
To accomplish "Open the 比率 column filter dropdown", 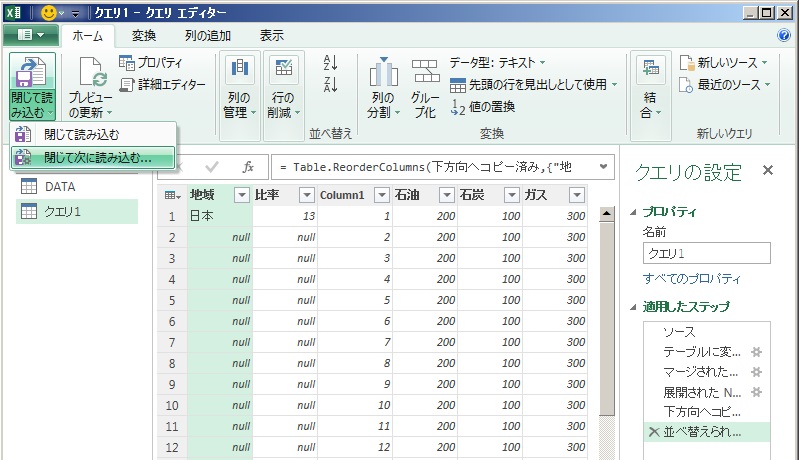I will (x=306, y=195).
